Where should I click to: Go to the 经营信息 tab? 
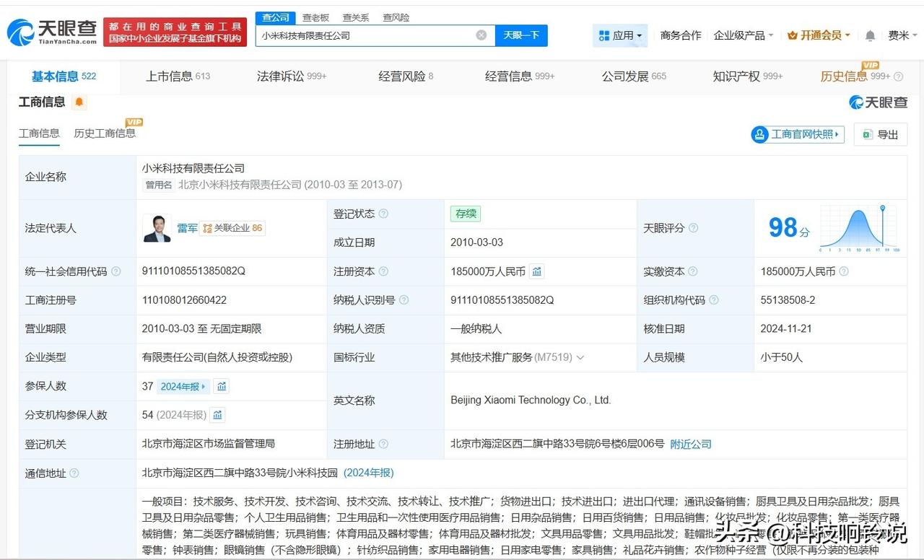pyautogui.click(x=520, y=76)
